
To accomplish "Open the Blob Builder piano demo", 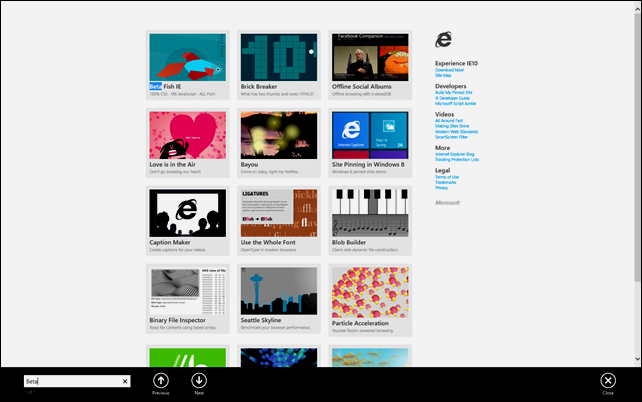I will [x=369, y=212].
